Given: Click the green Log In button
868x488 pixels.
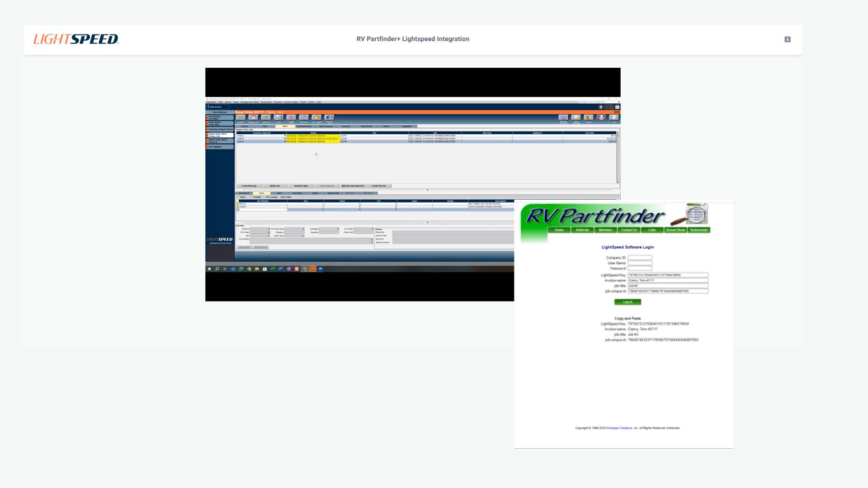Looking at the screenshot, I should pos(627,302).
